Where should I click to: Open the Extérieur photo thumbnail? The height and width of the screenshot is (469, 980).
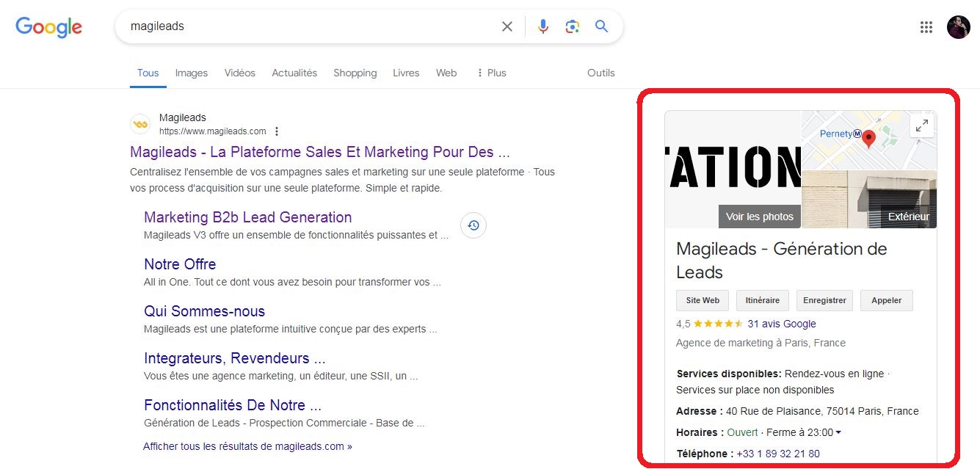pyautogui.click(x=869, y=200)
